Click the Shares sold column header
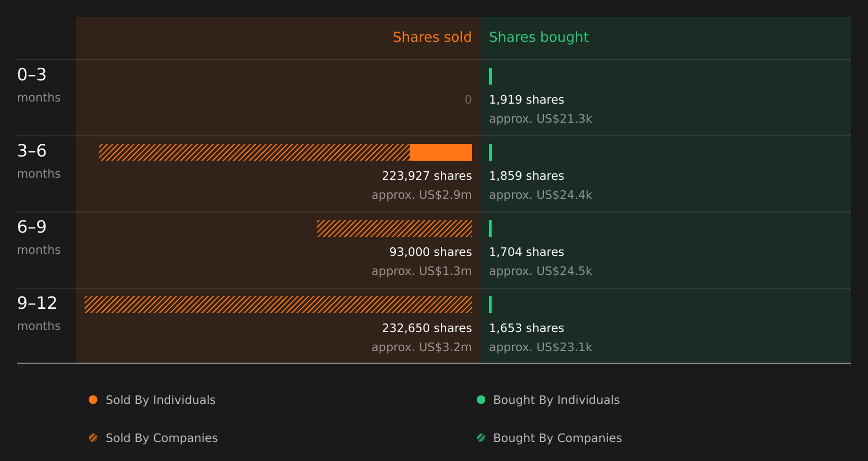This screenshot has width=868, height=461. [432, 37]
